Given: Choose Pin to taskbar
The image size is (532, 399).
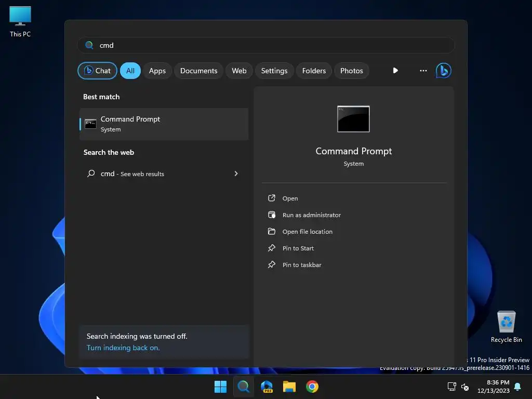Looking at the screenshot, I should [302, 264].
